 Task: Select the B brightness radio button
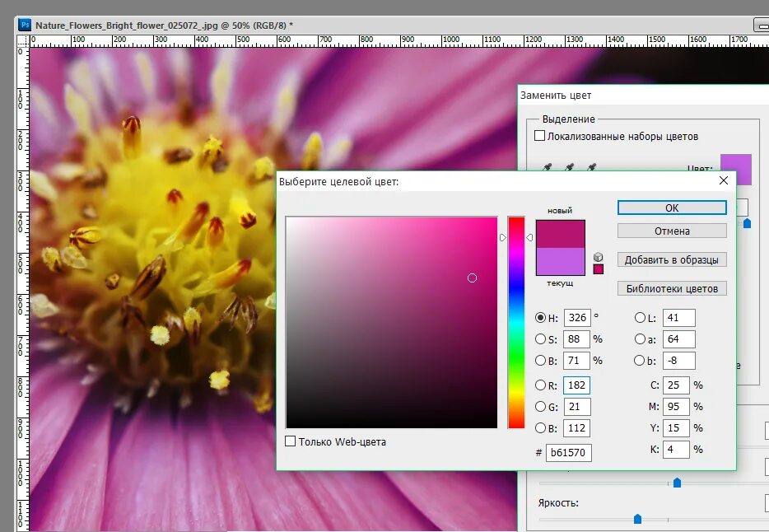(x=540, y=361)
